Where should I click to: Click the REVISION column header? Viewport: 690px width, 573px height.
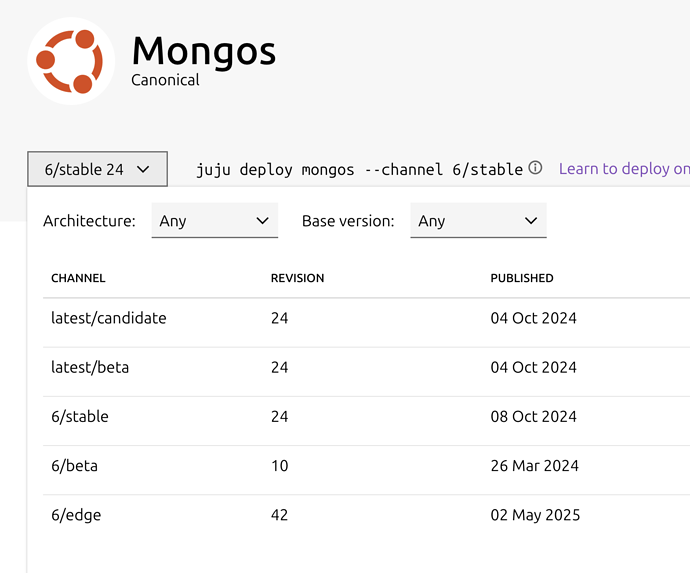click(297, 278)
